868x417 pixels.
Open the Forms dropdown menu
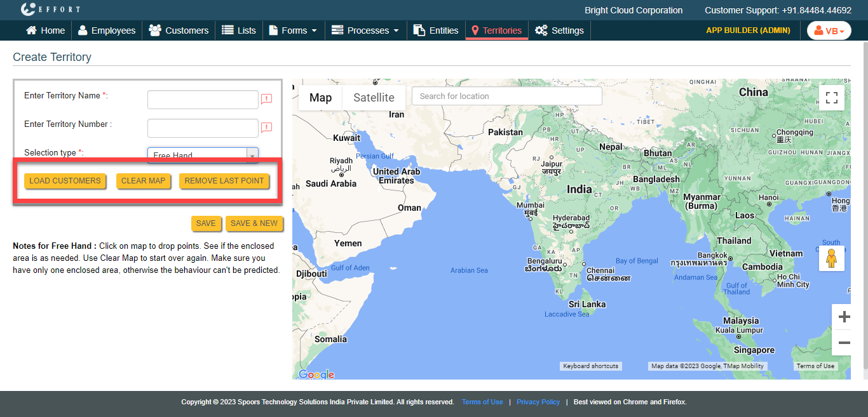click(294, 30)
